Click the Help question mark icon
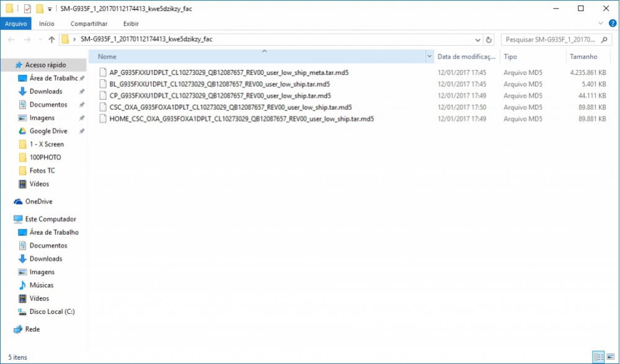The height and width of the screenshot is (364, 620). tap(613, 24)
